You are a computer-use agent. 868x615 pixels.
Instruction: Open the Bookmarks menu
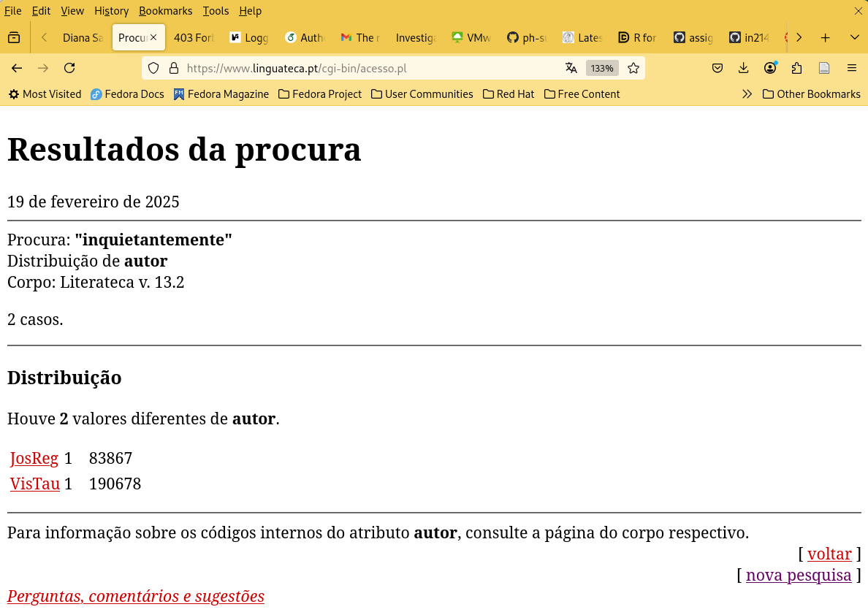coord(165,11)
